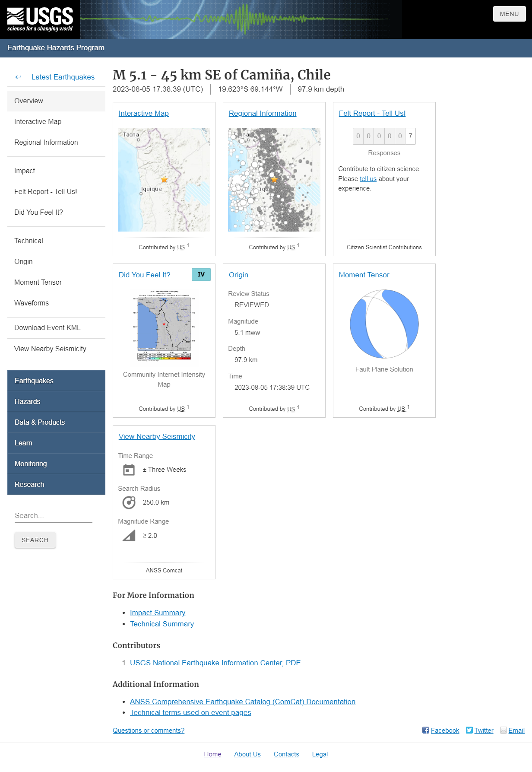Viewport: 532px width, 772px height.
Task: Open the Interactive Map thumbnail image
Action: (x=164, y=180)
